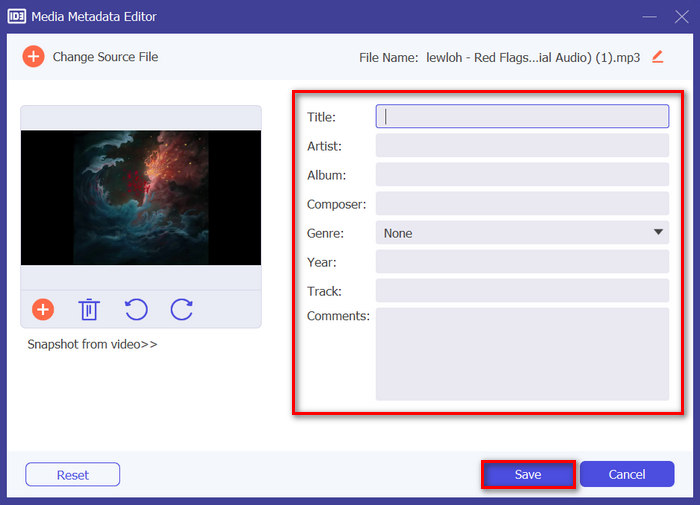Image resolution: width=700 pixels, height=505 pixels.
Task: Click the ID3 app icon in the title bar
Action: (17, 17)
